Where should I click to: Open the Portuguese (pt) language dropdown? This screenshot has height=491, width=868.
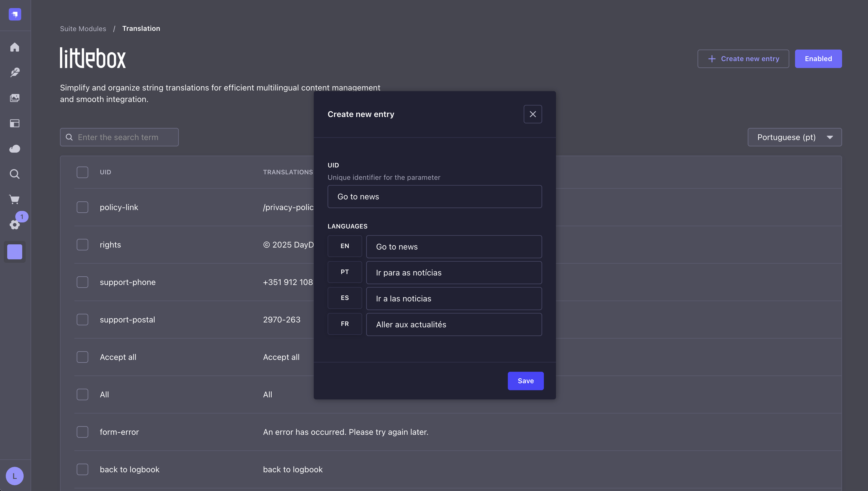(794, 137)
